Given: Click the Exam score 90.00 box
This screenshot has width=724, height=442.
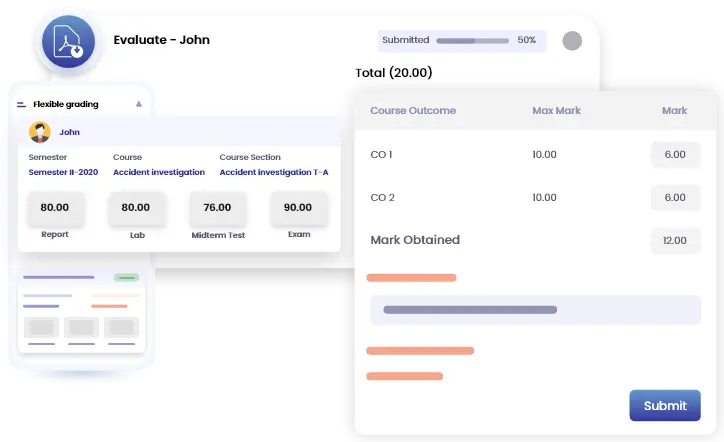Looking at the screenshot, I should coord(297,208).
